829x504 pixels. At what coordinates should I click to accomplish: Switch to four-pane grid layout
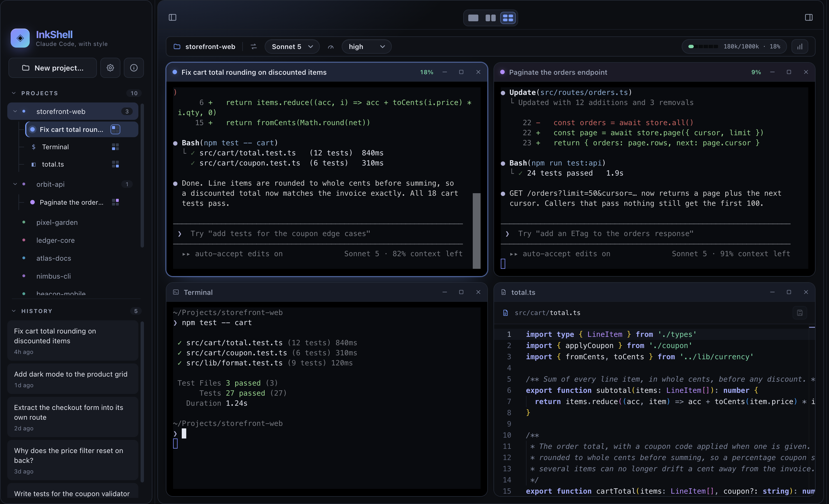pyautogui.click(x=508, y=18)
